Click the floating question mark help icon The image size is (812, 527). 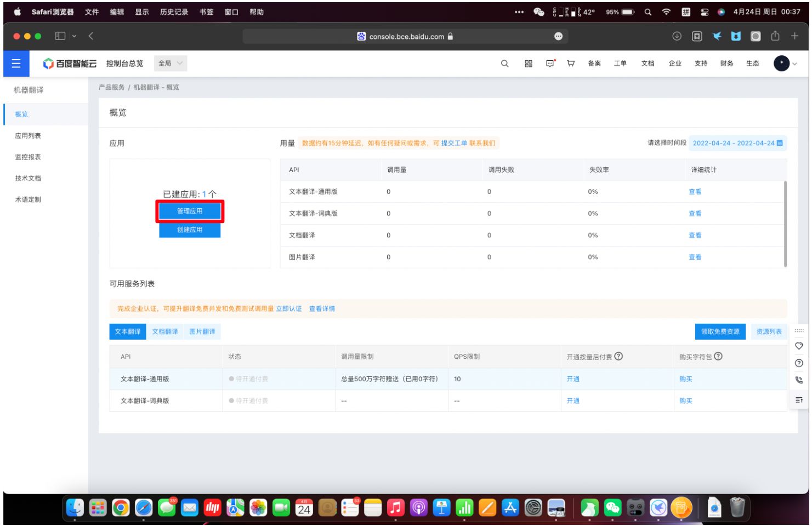click(x=799, y=363)
